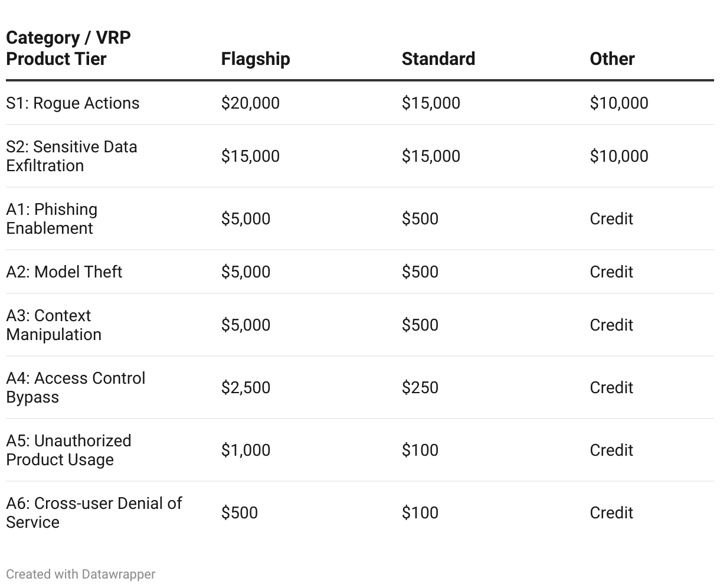The width and height of the screenshot is (720, 588).
Task: Click the Standard column header
Action: (438, 59)
